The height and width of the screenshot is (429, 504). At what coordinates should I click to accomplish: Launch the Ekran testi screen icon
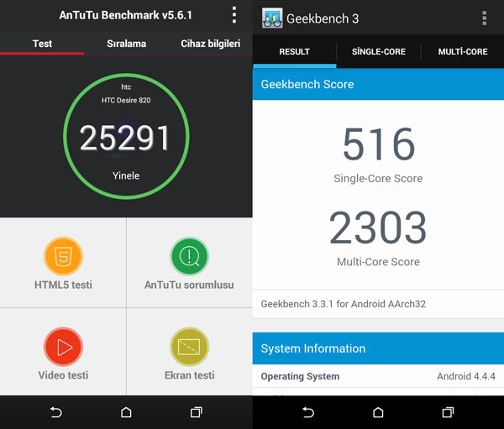point(189,347)
